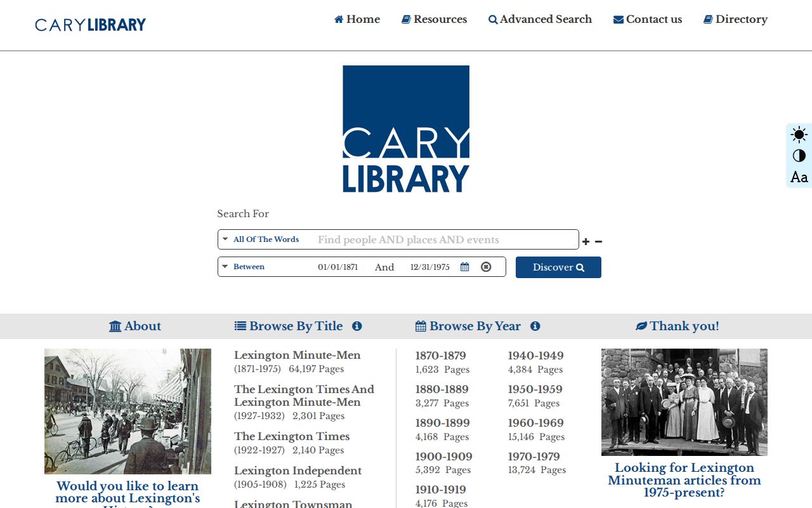Open the Looking for Lexington Minuteman articles link

[684, 481]
